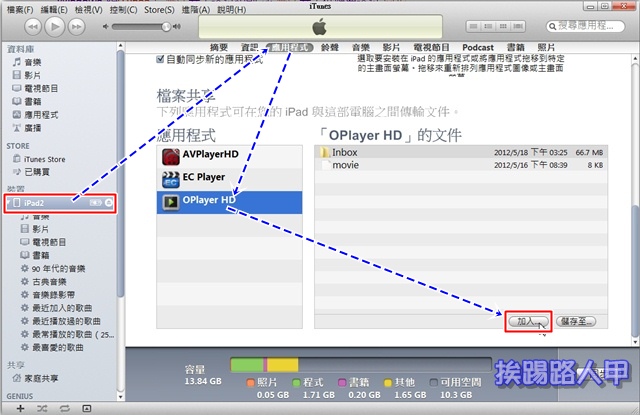Open the 檔案(F) menu
Viewport: 640px width, 415px height.
coord(20,10)
